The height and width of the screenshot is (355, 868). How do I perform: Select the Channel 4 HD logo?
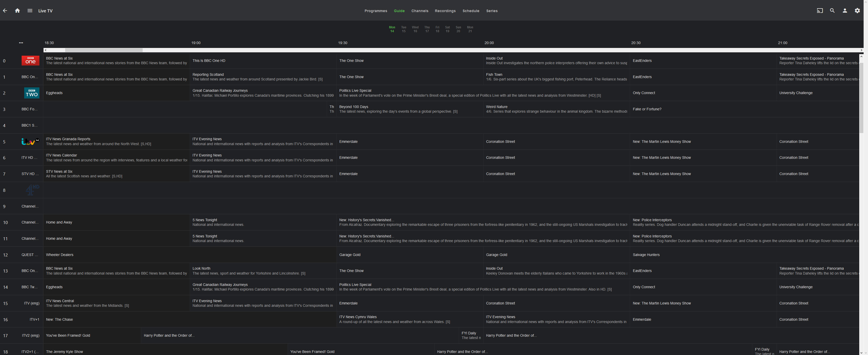(x=32, y=190)
